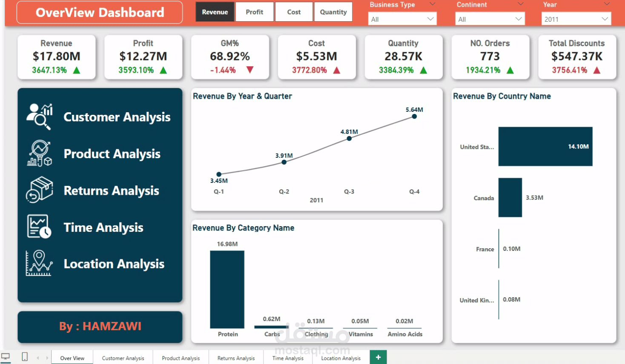
Task: Click the Total Discounts $547.37K value
Action: 577,56
